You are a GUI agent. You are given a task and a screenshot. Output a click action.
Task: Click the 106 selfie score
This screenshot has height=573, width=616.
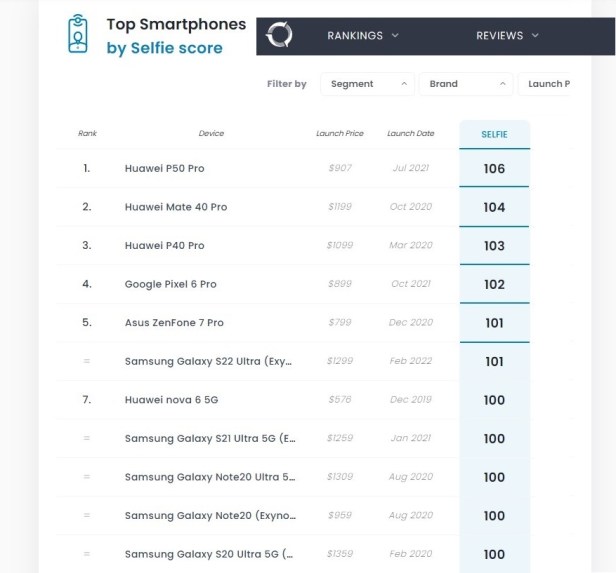(494, 169)
